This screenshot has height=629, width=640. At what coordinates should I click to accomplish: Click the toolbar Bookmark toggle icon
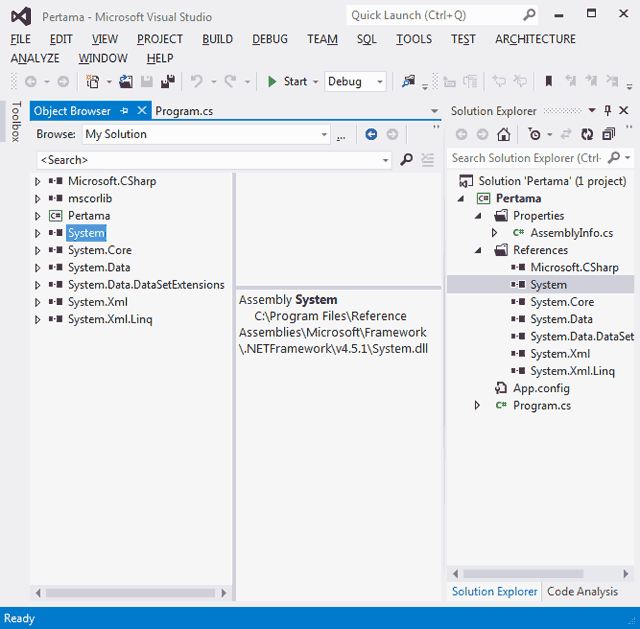(x=549, y=82)
